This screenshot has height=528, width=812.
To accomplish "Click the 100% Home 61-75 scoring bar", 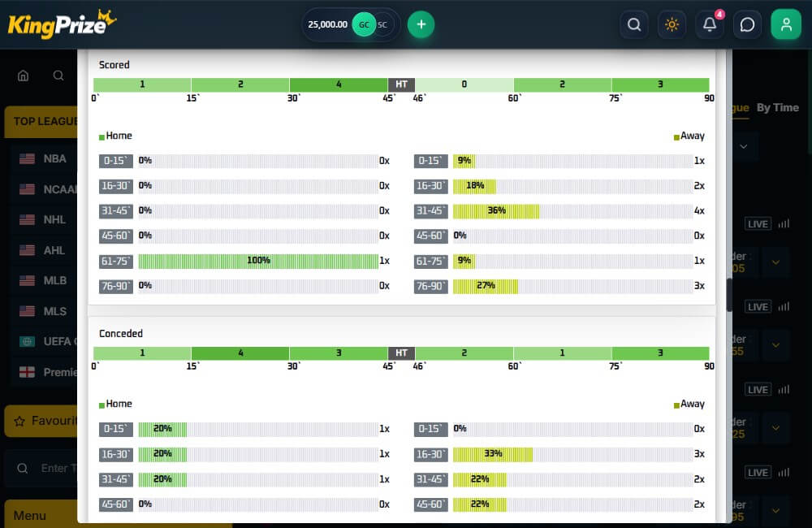I will click(x=258, y=261).
